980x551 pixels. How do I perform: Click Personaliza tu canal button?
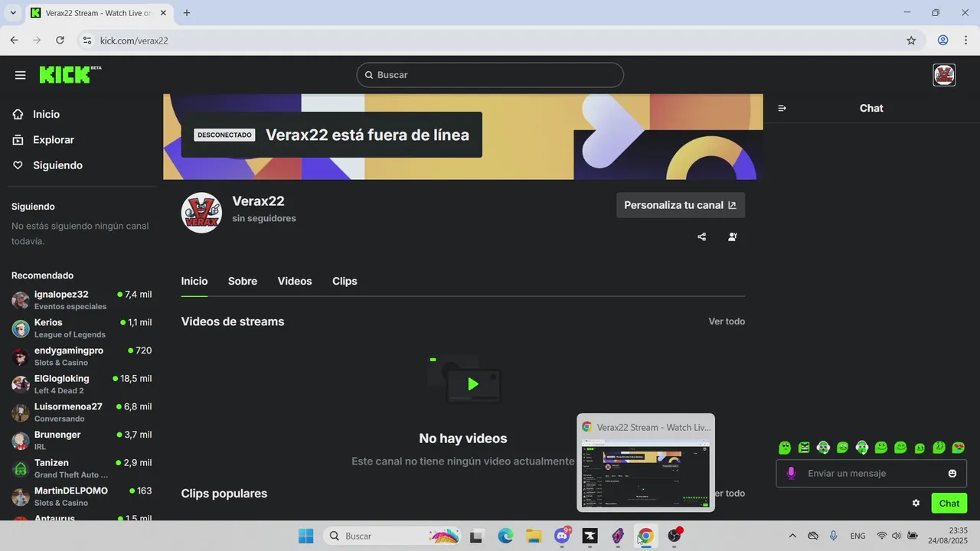click(x=681, y=205)
